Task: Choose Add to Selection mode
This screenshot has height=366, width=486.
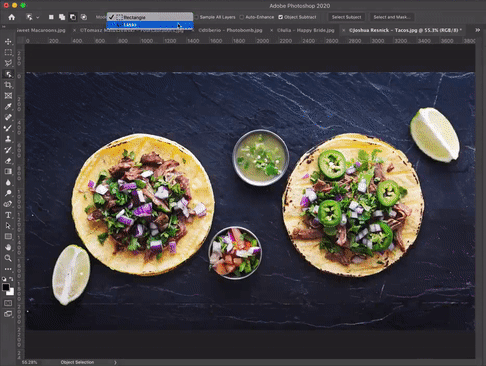Action: pos(62,17)
